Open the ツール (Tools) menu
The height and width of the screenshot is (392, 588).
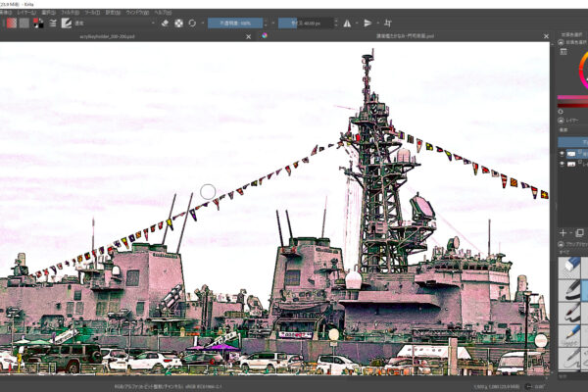[92, 13]
